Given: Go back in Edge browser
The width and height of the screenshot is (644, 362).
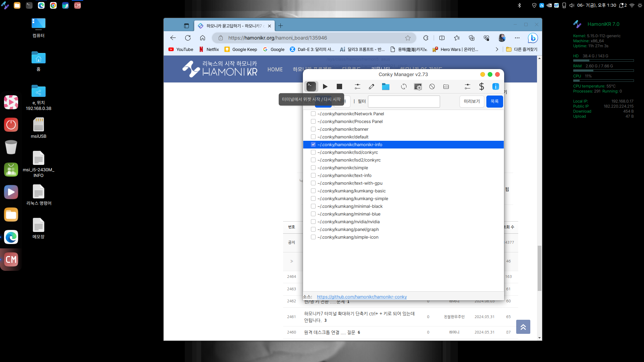Looking at the screenshot, I should pyautogui.click(x=173, y=38).
